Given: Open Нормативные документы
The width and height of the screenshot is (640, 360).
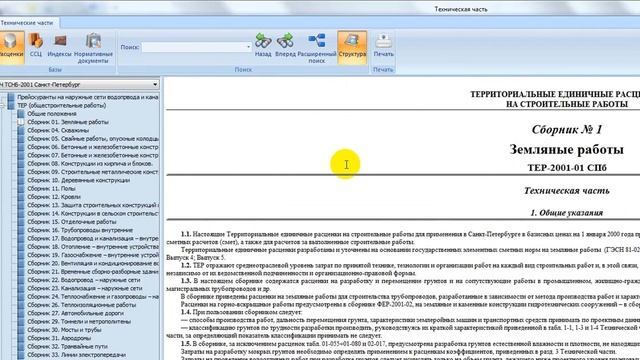Looking at the screenshot, I should click(x=93, y=48).
